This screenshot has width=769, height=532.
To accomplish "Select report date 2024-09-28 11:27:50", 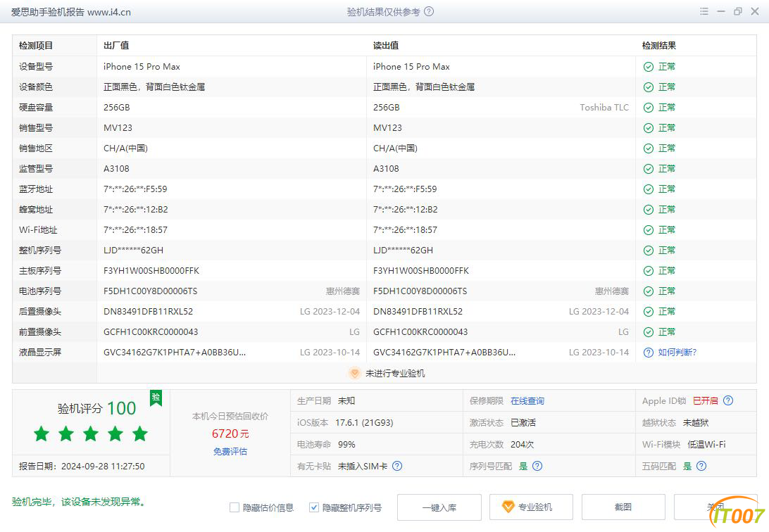I will pyautogui.click(x=103, y=467).
